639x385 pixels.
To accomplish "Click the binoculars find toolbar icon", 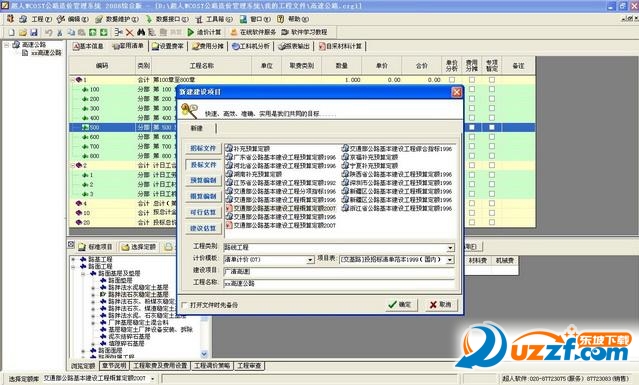I will coord(141,32).
